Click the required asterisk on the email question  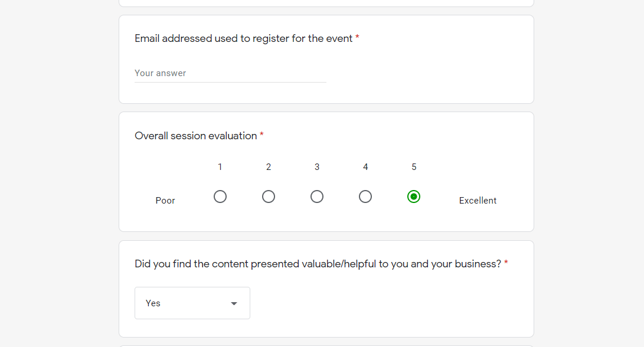[x=357, y=38]
